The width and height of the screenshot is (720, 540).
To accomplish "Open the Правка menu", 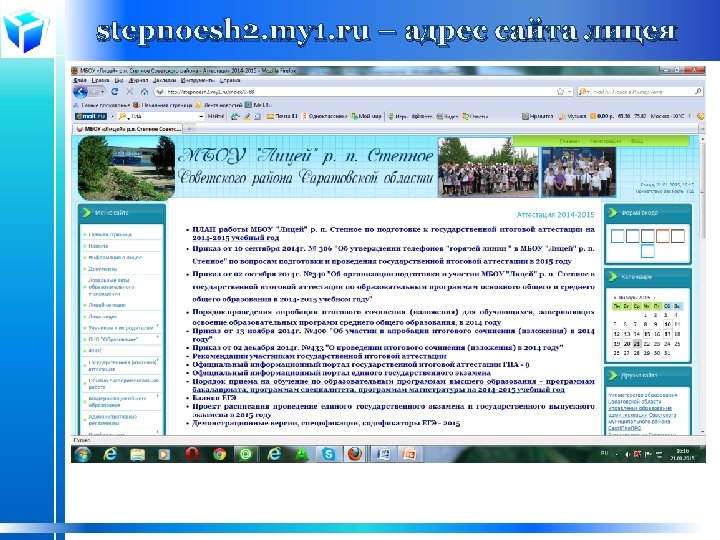I will 100,80.
